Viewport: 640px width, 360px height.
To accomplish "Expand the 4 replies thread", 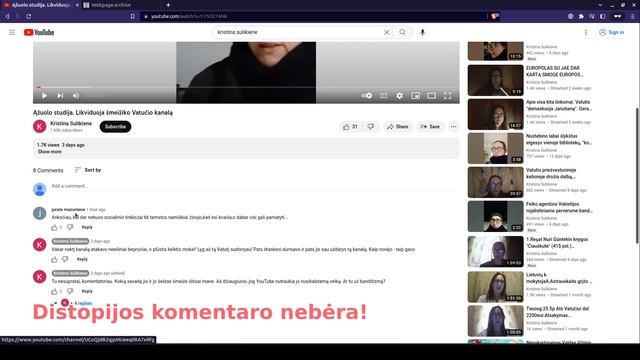I will [83, 303].
